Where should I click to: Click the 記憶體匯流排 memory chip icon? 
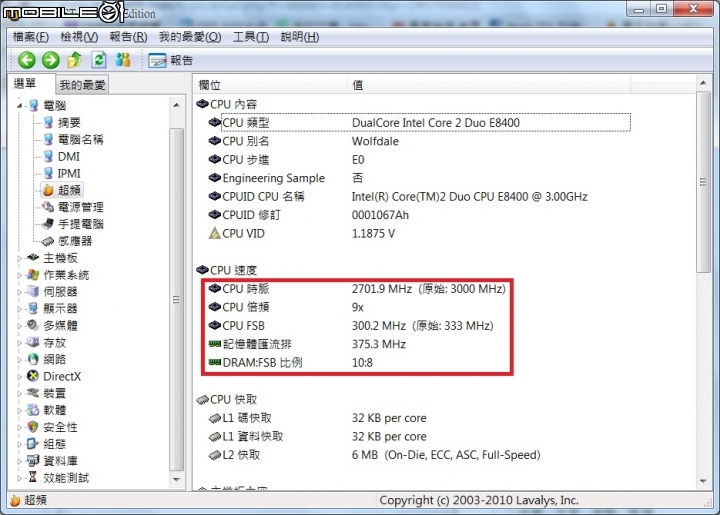[x=214, y=344]
